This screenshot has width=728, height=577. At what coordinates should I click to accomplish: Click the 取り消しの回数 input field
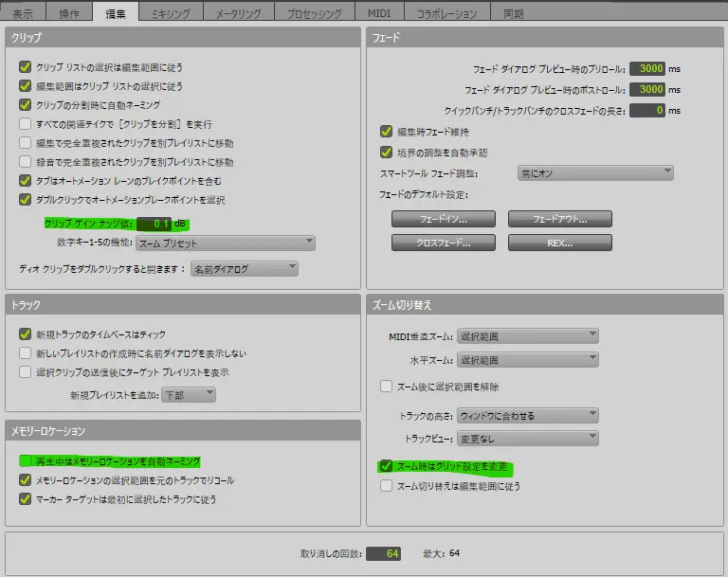(x=384, y=552)
